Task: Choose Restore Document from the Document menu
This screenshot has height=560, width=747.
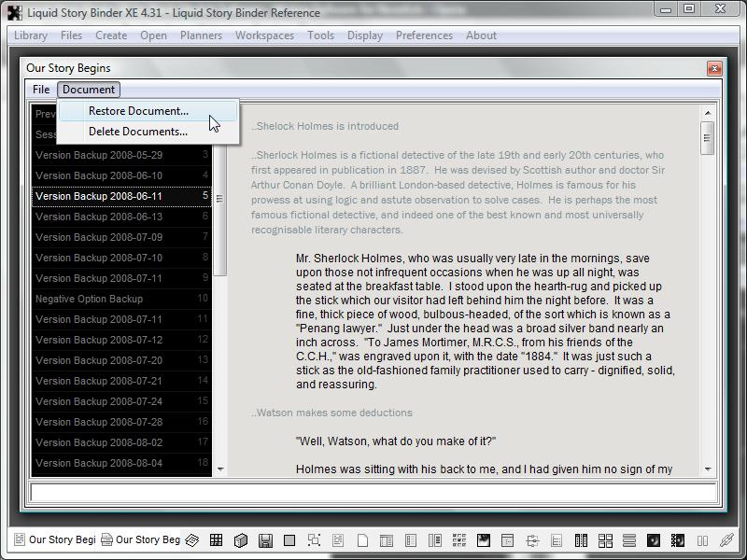Action: (138, 111)
